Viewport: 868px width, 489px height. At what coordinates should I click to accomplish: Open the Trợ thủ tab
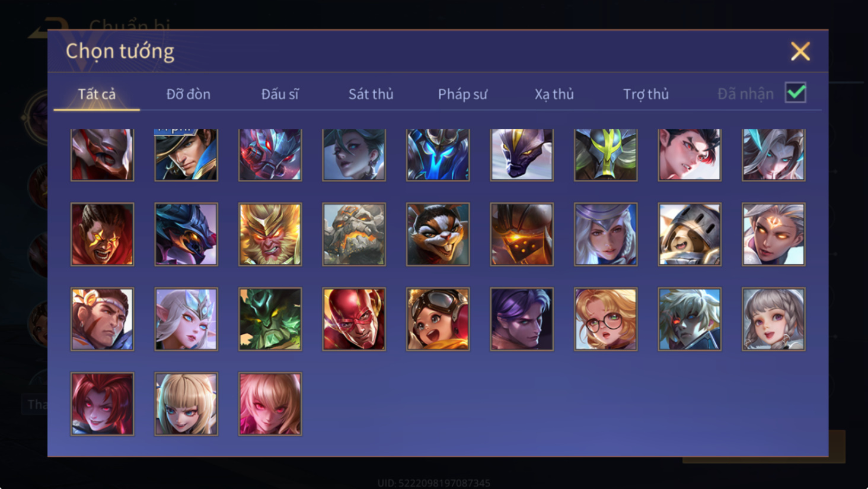[x=646, y=94]
